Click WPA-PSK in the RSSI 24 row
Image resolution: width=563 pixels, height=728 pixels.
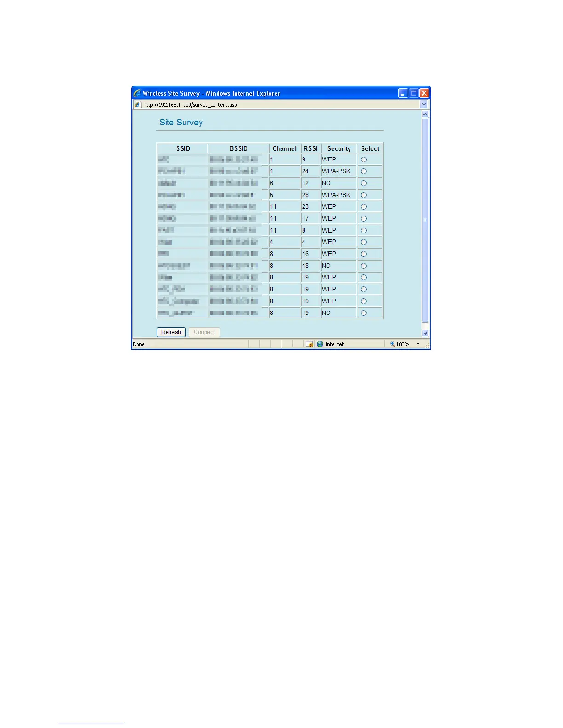click(336, 171)
